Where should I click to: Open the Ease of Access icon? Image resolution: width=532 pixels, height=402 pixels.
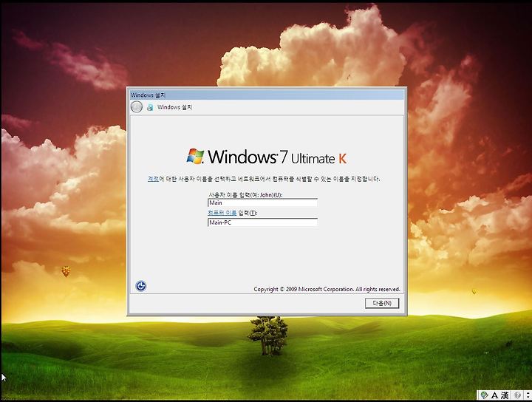[141, 286]
